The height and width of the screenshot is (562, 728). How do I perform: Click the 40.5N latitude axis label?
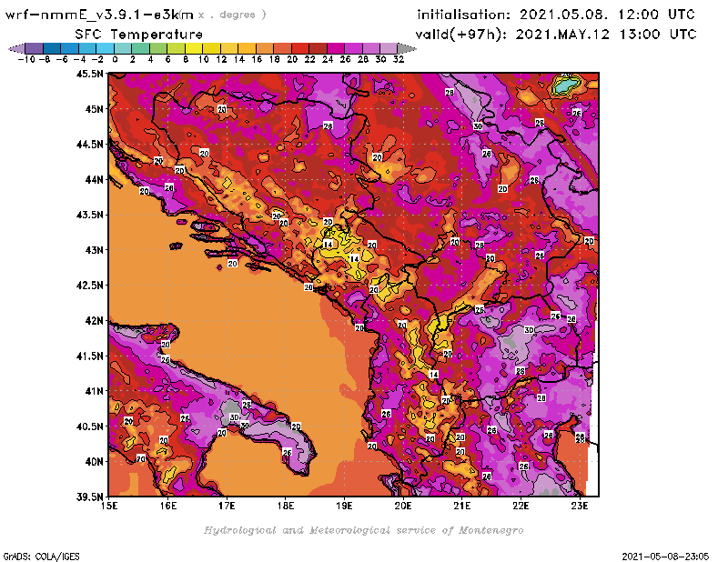89,427
